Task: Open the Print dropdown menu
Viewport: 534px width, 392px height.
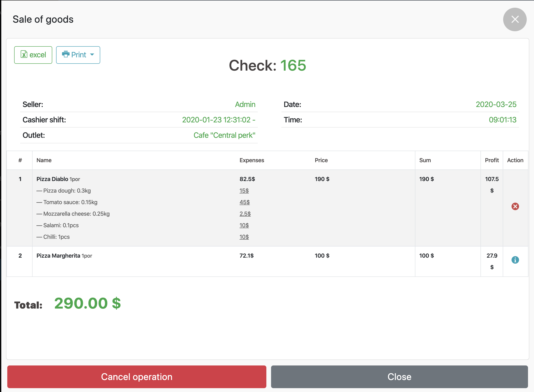Action: 78,55
